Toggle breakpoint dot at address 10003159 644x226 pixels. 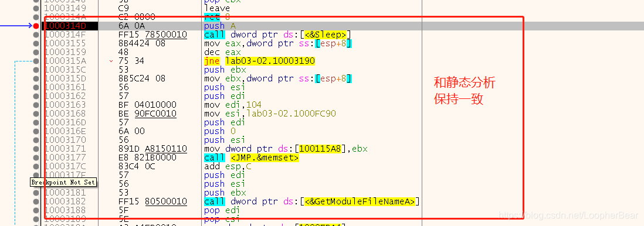[x=36, y=52]
